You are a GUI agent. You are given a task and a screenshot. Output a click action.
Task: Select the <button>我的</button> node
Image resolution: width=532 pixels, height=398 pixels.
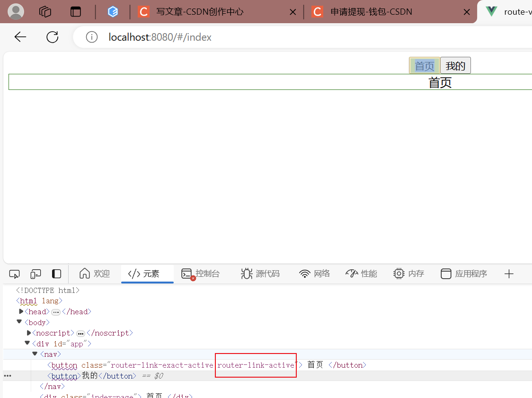click(x=92, y=376)
